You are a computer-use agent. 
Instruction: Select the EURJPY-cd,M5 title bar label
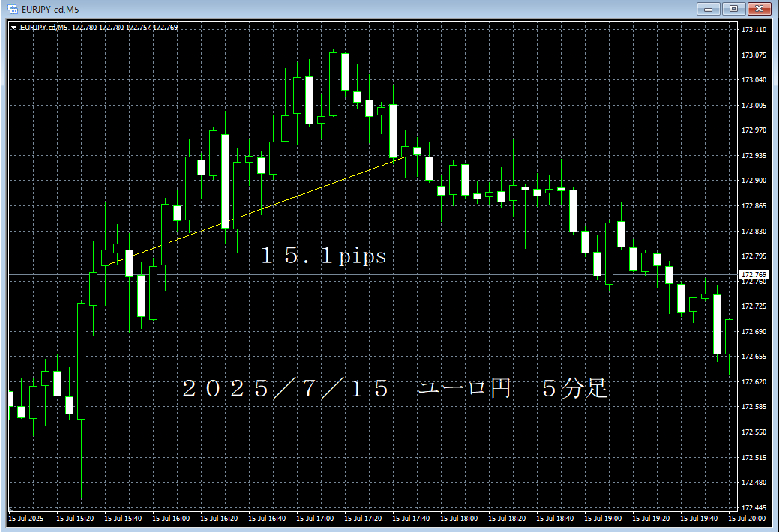(x=46, y=8)
